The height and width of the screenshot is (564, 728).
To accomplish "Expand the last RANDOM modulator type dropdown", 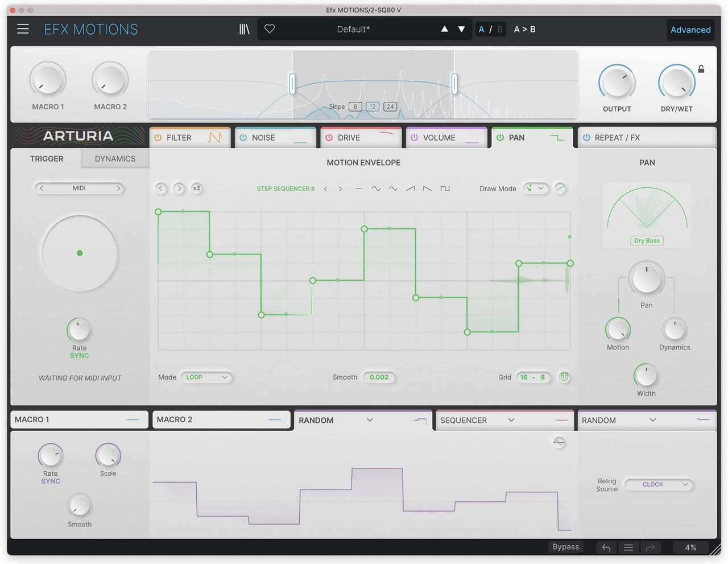I will 653,420.
